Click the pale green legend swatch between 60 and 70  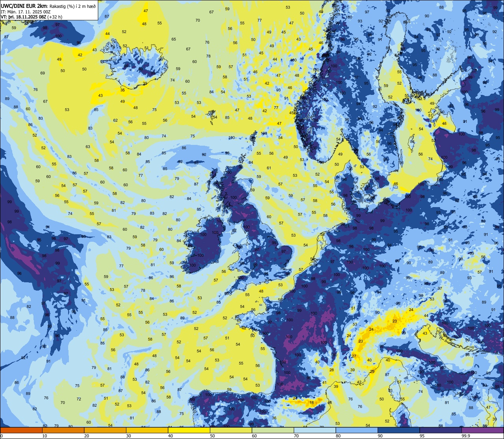tap(273, 430)
